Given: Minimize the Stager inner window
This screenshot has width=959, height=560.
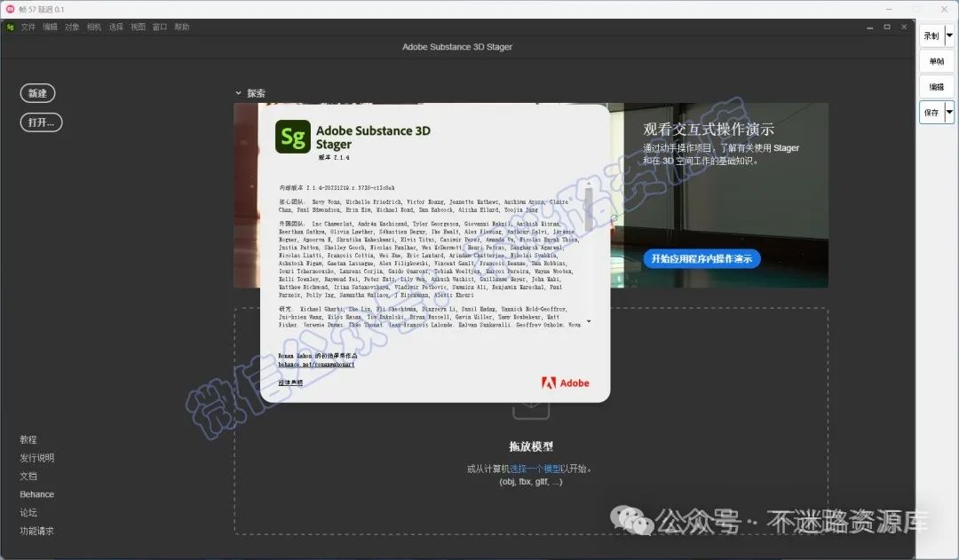Looking at the screenshot, I should point(869,27).
